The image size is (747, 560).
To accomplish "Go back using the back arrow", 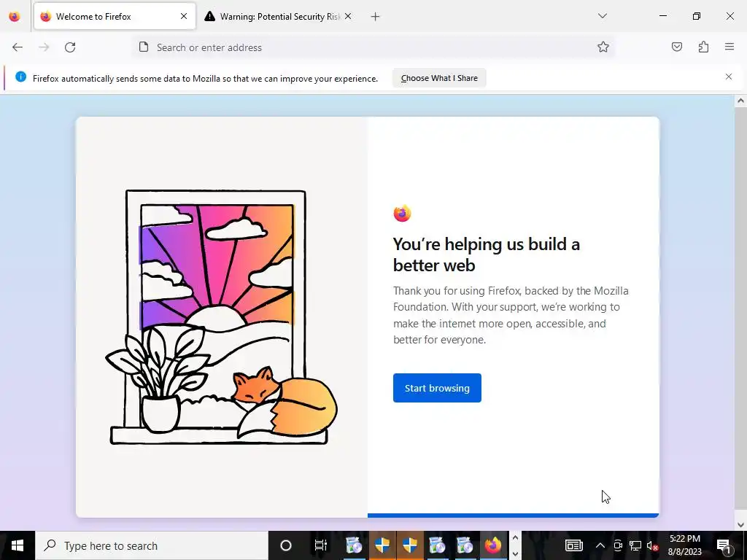I will click(x=18, y=47).
